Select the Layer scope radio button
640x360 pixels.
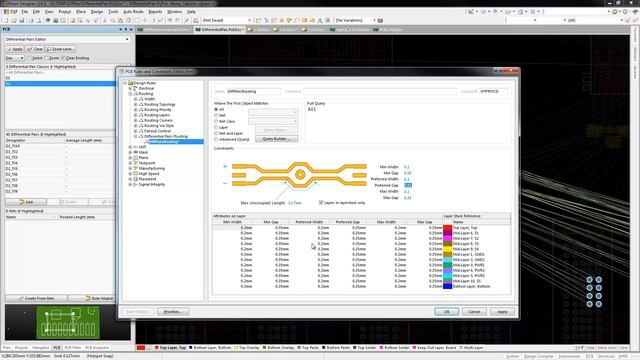[216, 127]
